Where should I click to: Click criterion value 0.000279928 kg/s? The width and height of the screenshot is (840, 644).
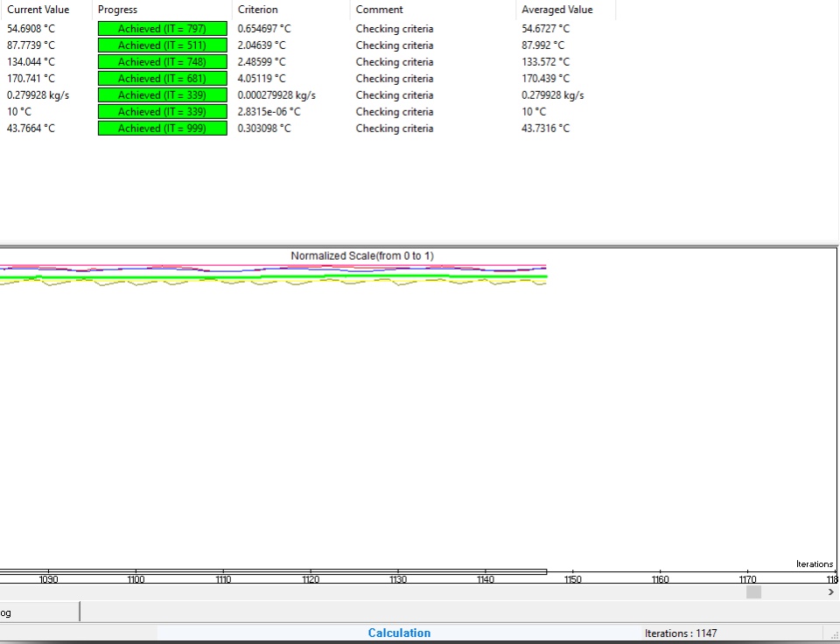point(276,94)
